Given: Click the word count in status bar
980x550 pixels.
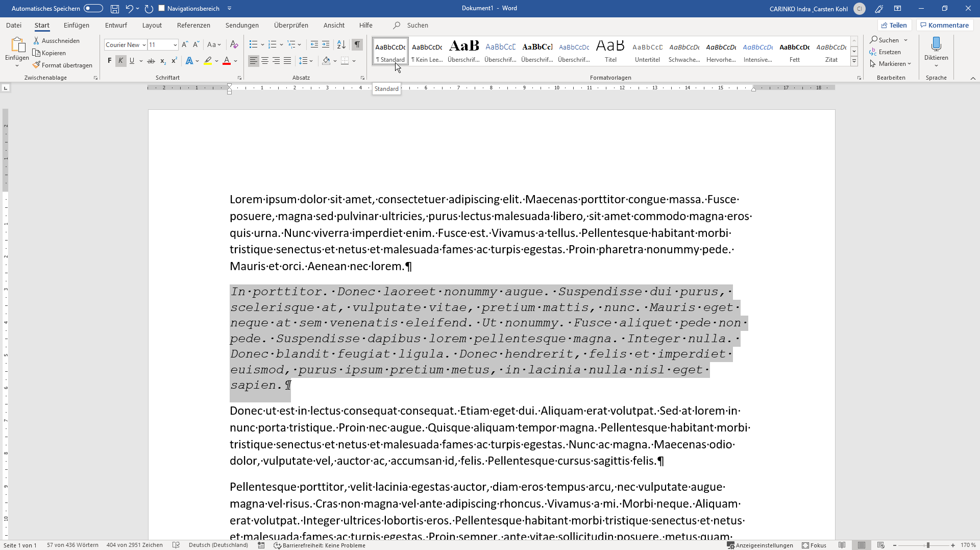Looking at the screenshot, I should point(72,545).
